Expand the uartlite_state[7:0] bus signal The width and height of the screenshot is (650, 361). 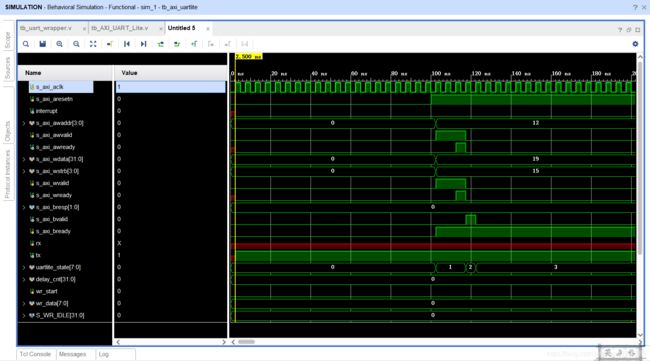24,267
